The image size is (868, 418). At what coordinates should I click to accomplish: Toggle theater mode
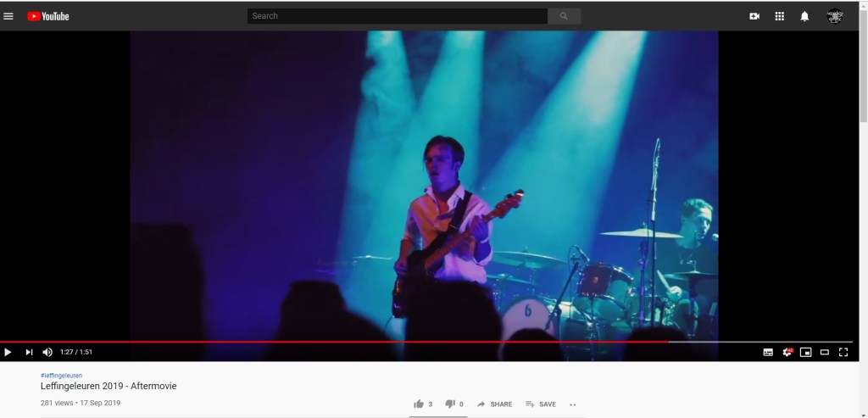[825, 352]
